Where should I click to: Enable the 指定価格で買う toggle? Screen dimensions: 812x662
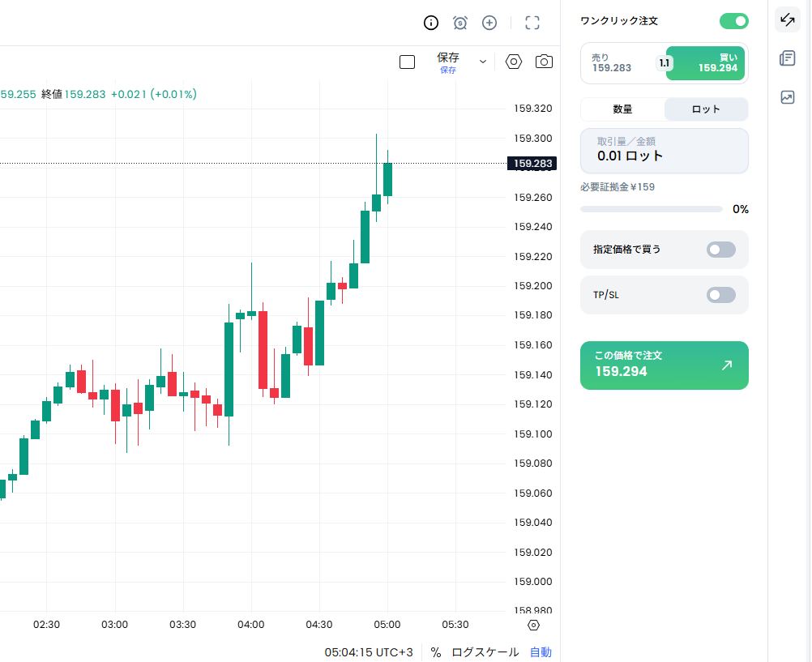pos(721,250)
